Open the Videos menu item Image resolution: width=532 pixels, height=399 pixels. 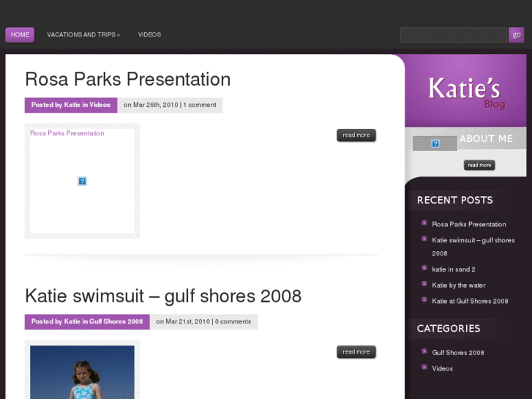(149, 34)
